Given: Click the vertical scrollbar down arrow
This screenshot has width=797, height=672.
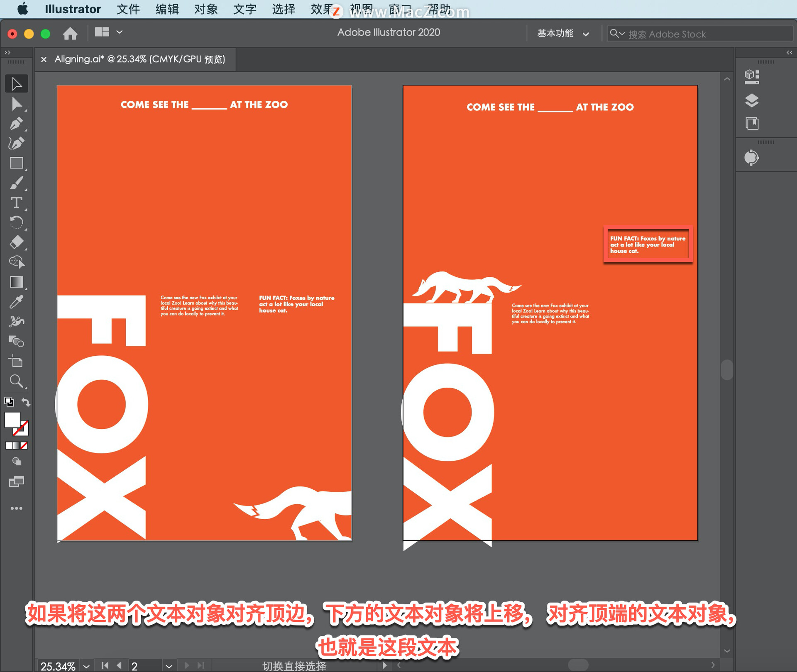Looking at the screenshot, I should (727, 651).
